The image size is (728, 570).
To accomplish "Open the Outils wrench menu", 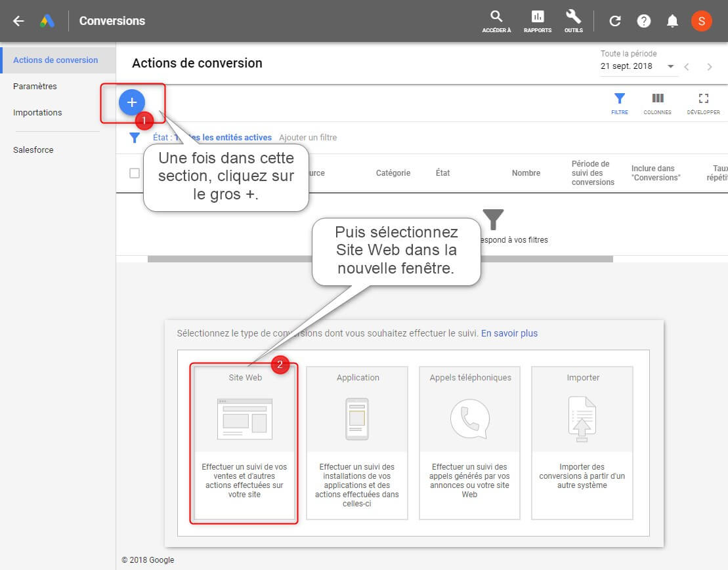I will pos(573,22).
